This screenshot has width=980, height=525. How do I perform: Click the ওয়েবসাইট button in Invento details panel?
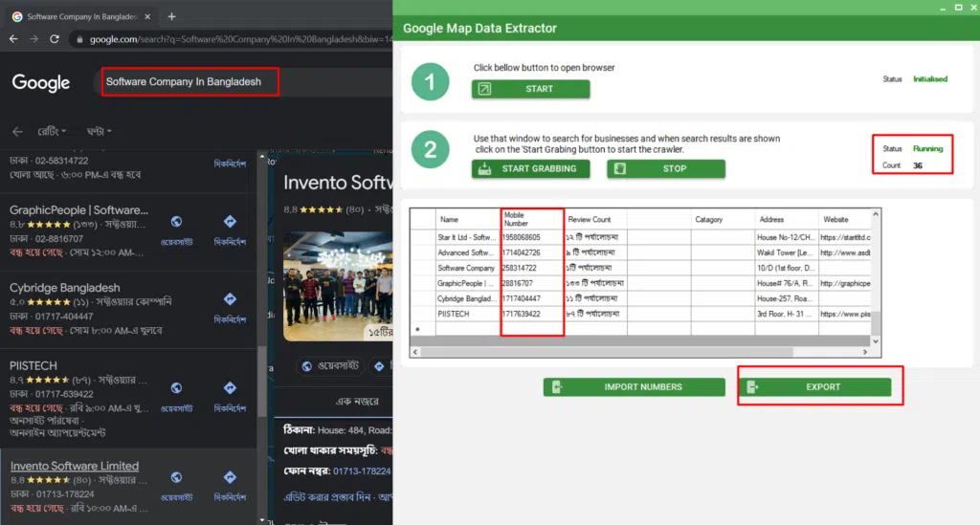point(329,366)
